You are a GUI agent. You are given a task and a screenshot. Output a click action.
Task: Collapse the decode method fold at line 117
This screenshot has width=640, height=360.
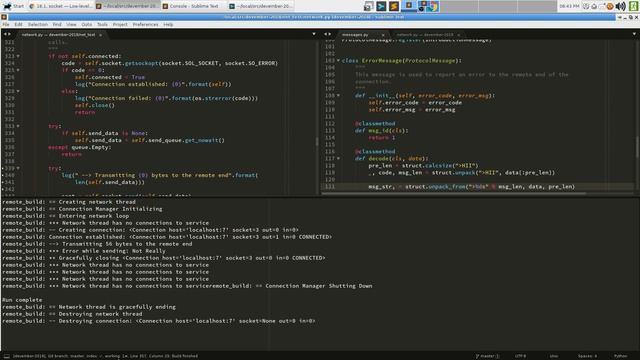[338, 158]
